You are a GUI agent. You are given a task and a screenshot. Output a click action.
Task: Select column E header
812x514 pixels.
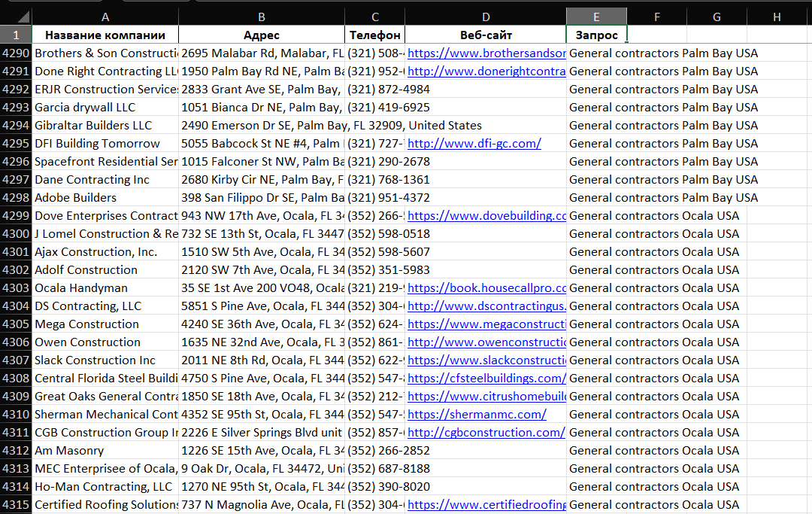tap(596, 17)
